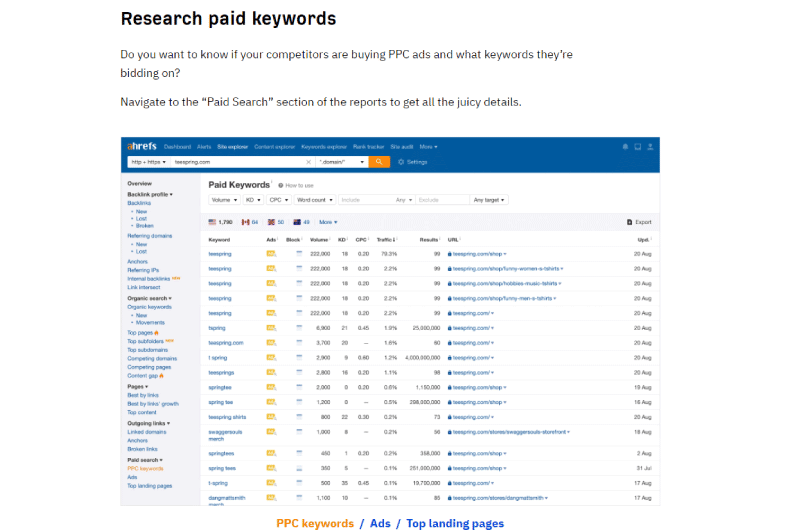Click the Top landing pages link below image
Screen dimensions: 800x530
point(455,523)
